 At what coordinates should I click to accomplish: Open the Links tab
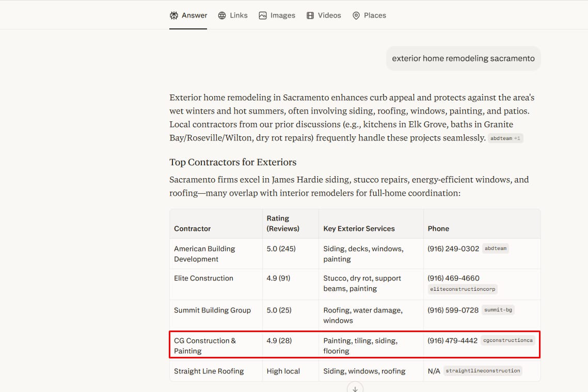(x=233, y=15)
